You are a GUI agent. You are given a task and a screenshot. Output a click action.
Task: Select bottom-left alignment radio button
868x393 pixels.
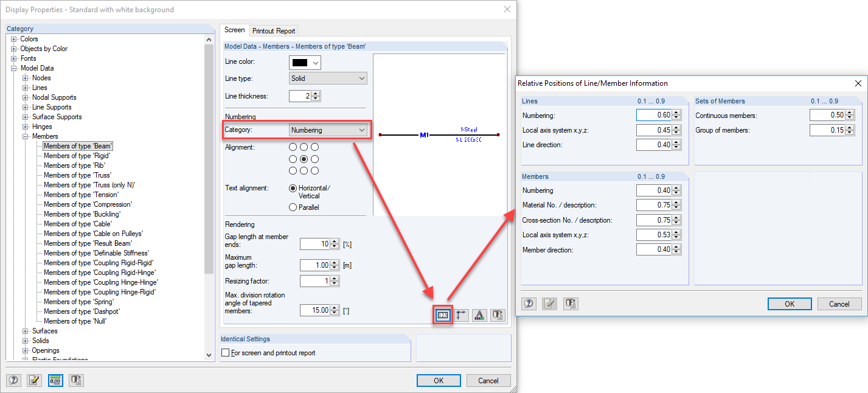point(293,171)
